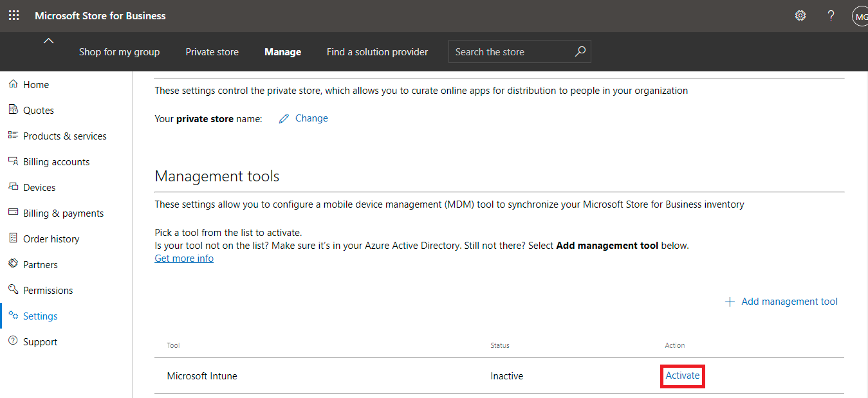The width and height of the screenshot is (868, 398).
Task: Open Billing & payments page
Action: coord(64,213)
